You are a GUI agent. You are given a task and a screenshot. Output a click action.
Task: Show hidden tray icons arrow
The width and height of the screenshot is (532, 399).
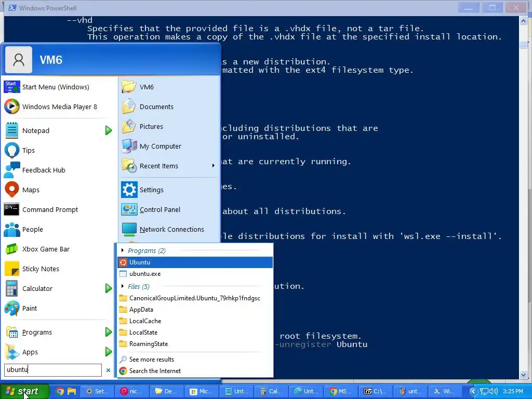[473, 392]
